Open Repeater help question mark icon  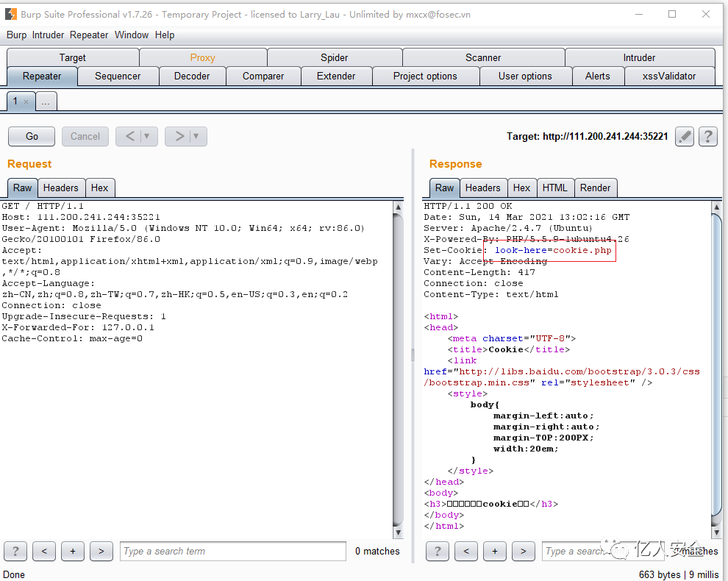pyautogui.click(x=708, y=136)
